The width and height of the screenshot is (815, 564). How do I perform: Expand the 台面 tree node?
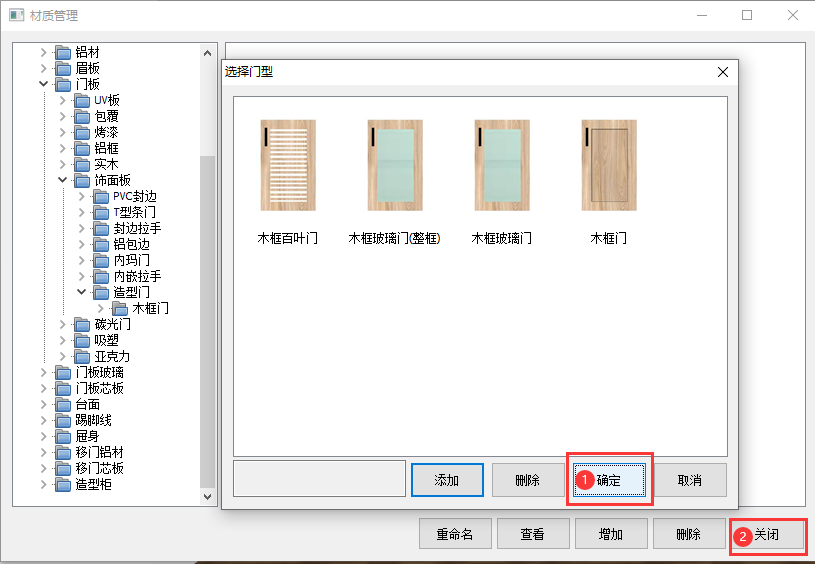pyautogui.click(x=44, y=404)
